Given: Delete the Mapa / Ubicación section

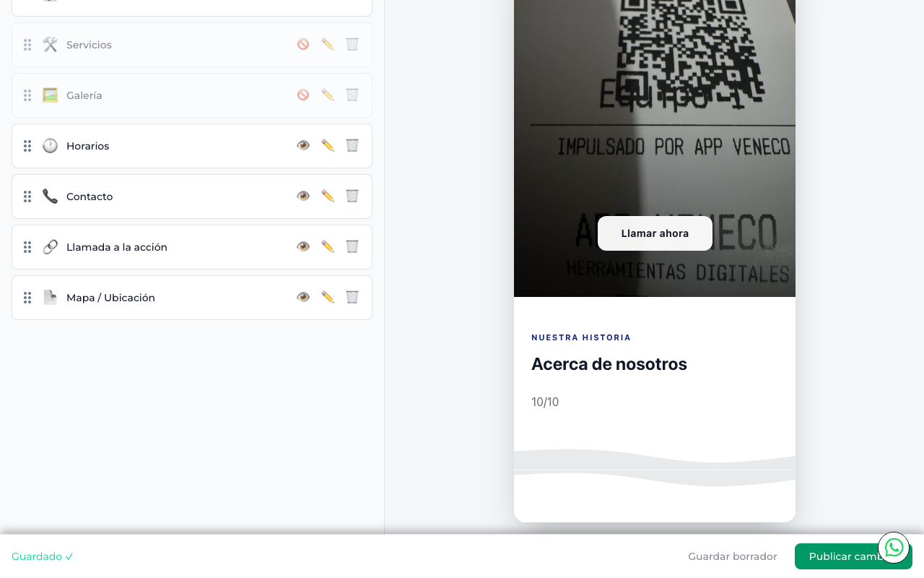Looking at the screenshot, I should 352,297.
